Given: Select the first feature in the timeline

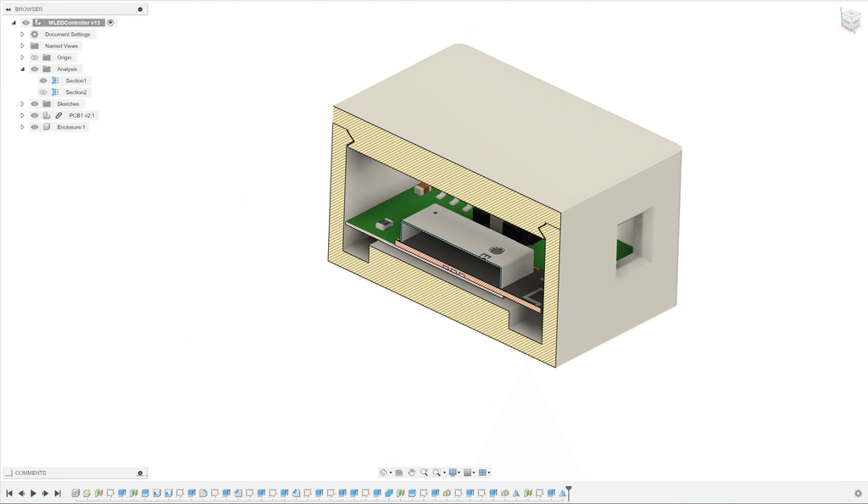Looking at the screenshot, I should click(x=75, y=493).
